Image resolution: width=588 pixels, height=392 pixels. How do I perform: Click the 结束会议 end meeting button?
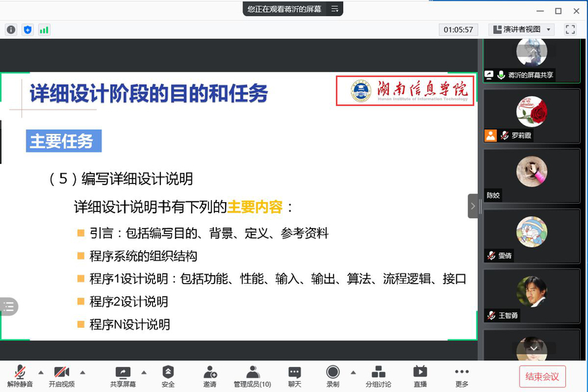tap(542, 377)
